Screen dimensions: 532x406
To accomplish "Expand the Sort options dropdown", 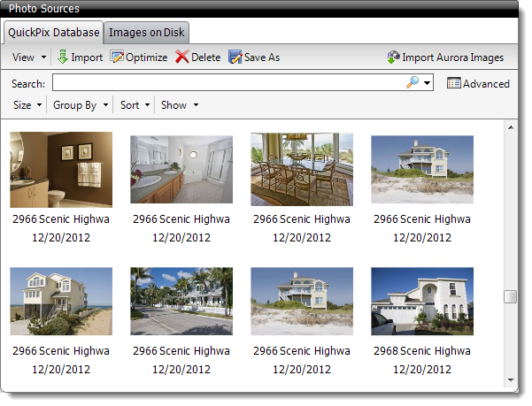I will click(x=135, y=105).
